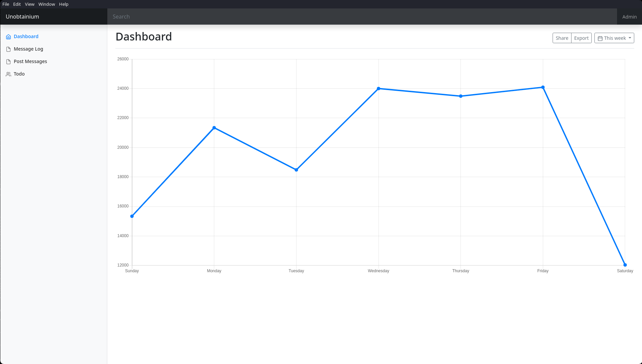642x364 pixels.
Task: Click the Dashboard page heading
Action: tap(144, 36)
